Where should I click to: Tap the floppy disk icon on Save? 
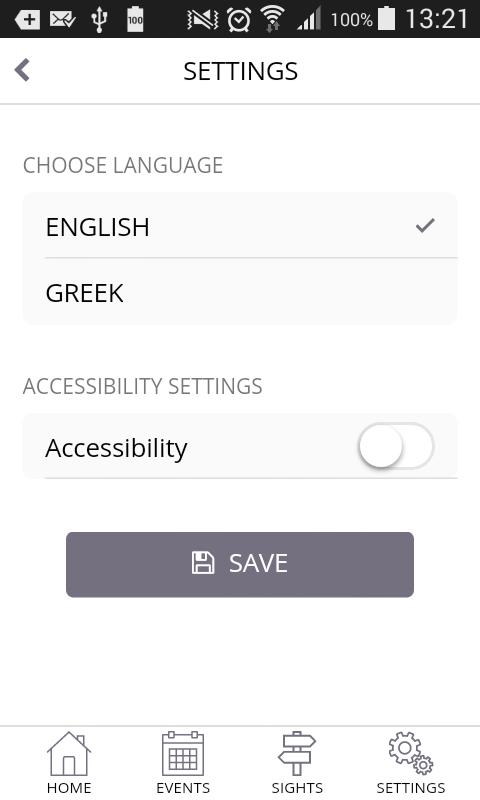pyautogui.click(x=203, y=563)
